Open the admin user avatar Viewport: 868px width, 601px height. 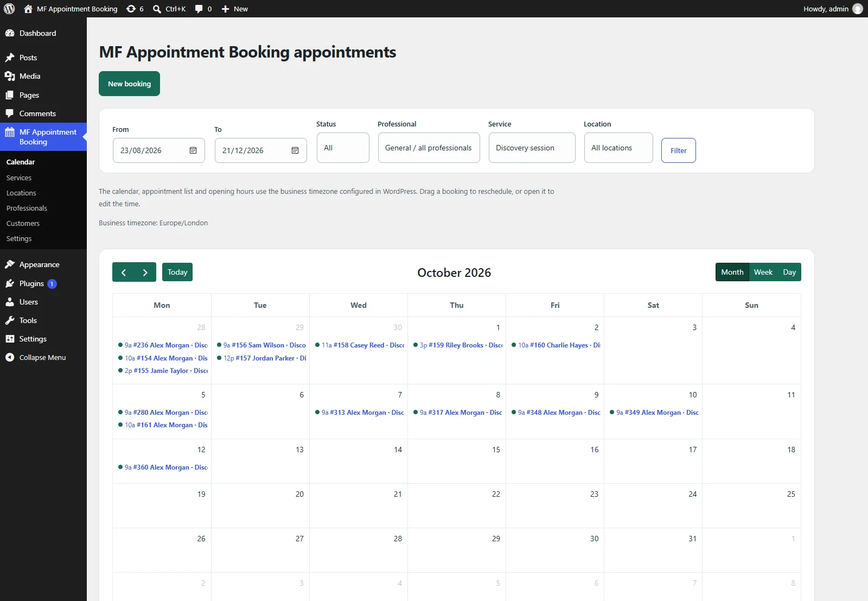point(858,9)
